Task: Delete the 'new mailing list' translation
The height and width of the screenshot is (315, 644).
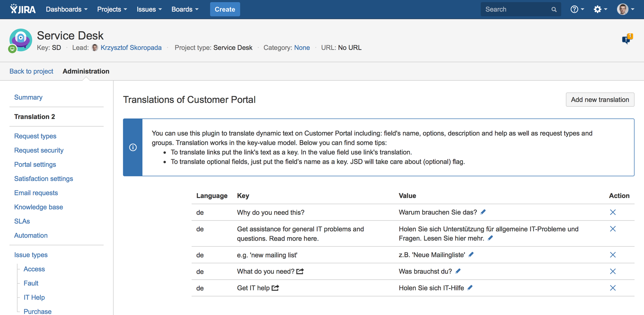Action: [613, 255]
